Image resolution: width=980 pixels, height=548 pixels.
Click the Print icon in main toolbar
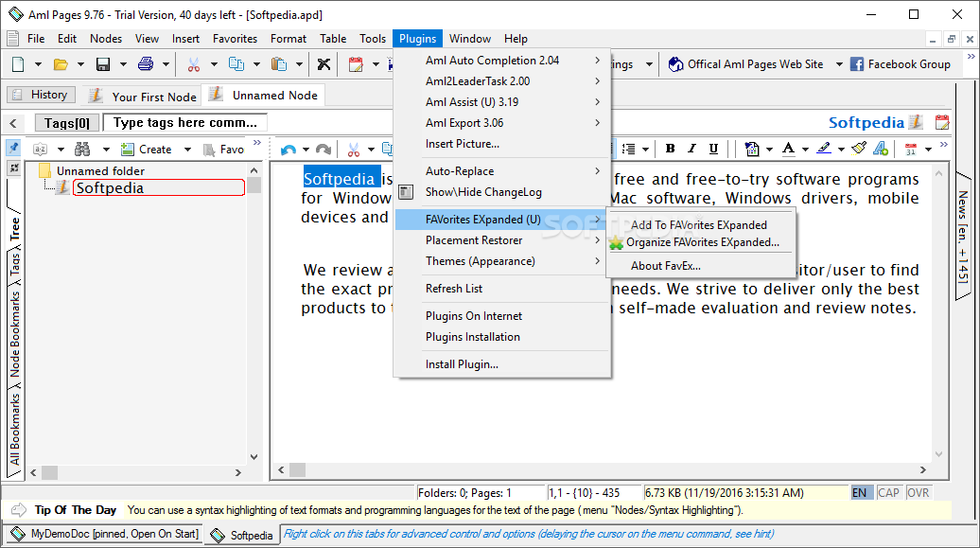point(146,63)
